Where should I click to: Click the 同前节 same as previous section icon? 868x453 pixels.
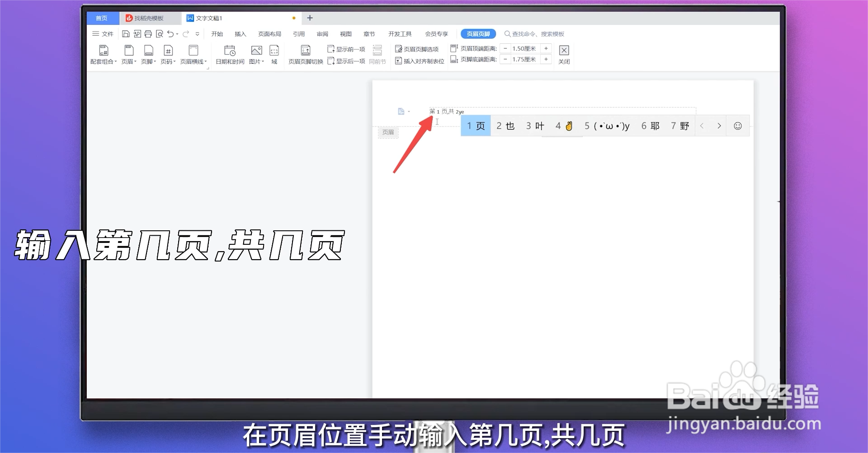pos(377,55)
